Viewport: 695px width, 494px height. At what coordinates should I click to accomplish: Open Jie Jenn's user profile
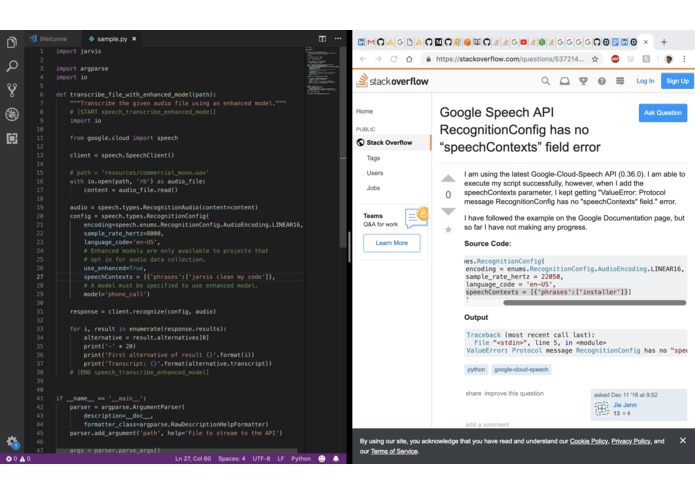625,405
